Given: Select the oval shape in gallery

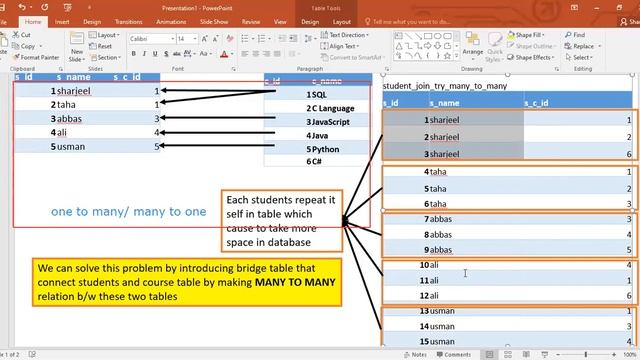Looking at the screenshot, I should pyautogui.click(x=437, y=36).
